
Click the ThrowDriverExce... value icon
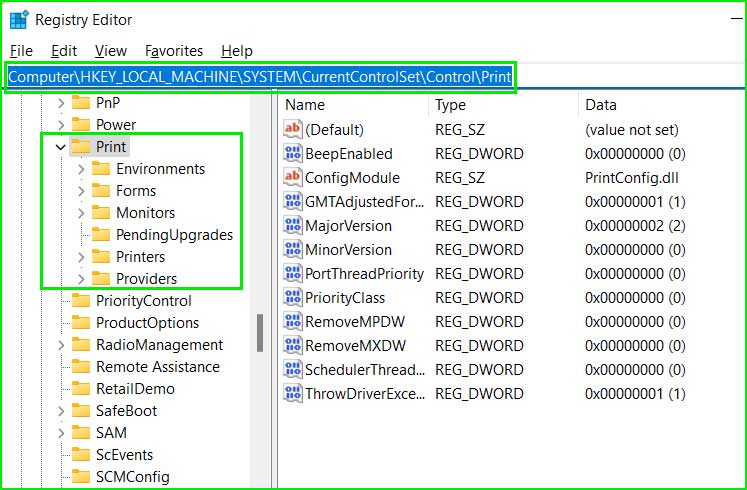coord(293,393)
